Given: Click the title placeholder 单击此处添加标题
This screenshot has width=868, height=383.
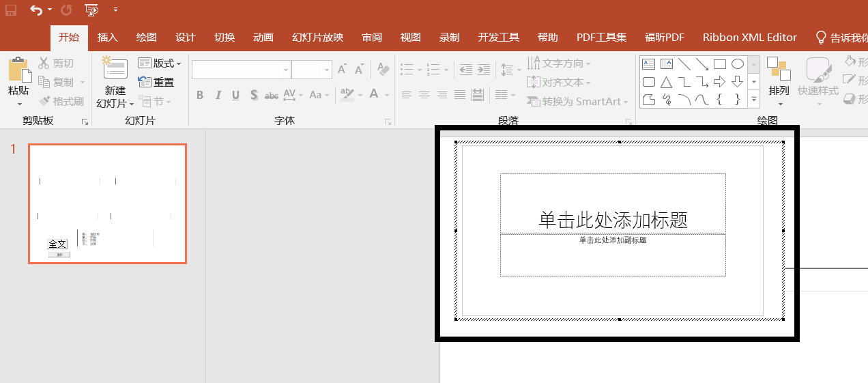Looking at the screenshot, I should click(613, 219).
